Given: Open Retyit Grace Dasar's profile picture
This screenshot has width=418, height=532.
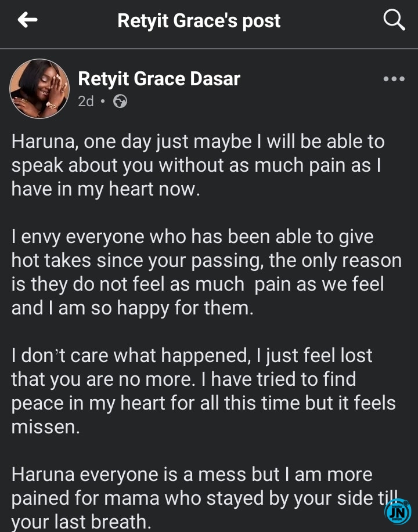Looking at the screenshot, I should tap(39, 89).
